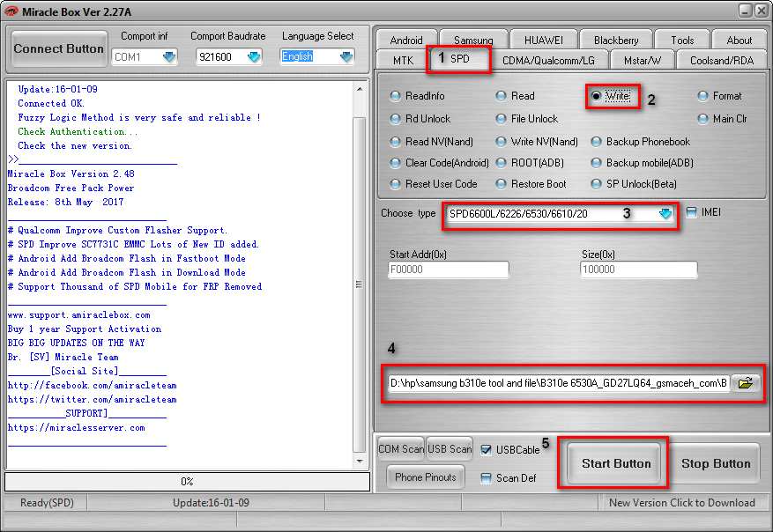Select the Main Clr radio option

coord(722,119)
